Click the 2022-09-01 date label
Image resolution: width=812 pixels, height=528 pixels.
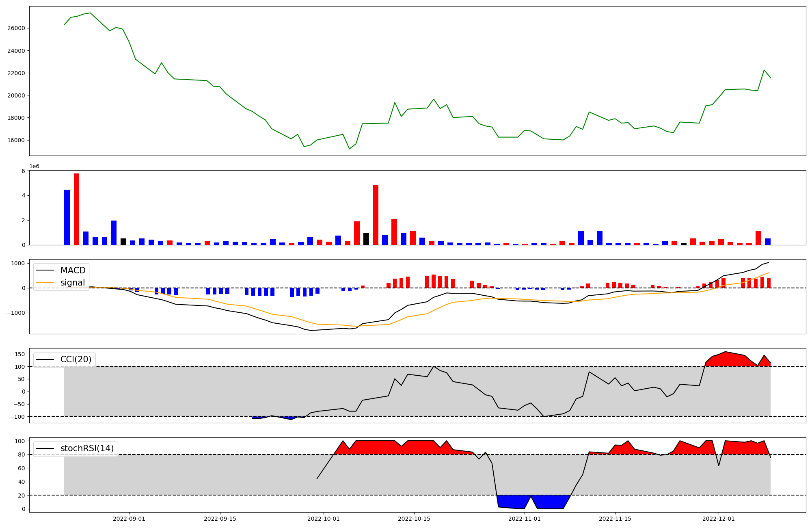click(129, 519)
